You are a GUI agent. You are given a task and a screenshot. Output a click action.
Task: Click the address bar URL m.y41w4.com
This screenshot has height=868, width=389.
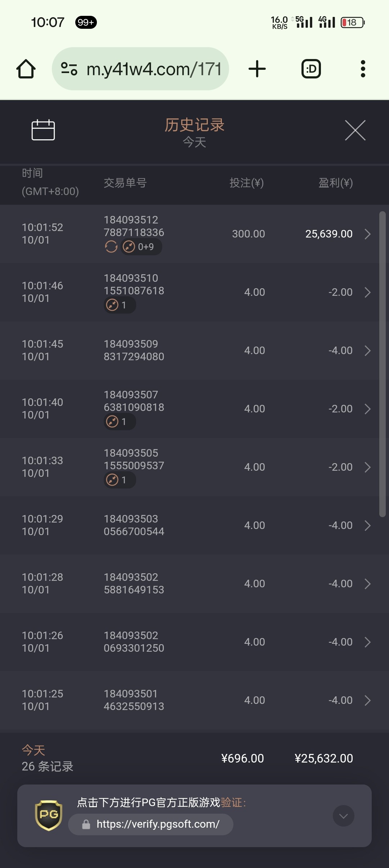point(154,69)
